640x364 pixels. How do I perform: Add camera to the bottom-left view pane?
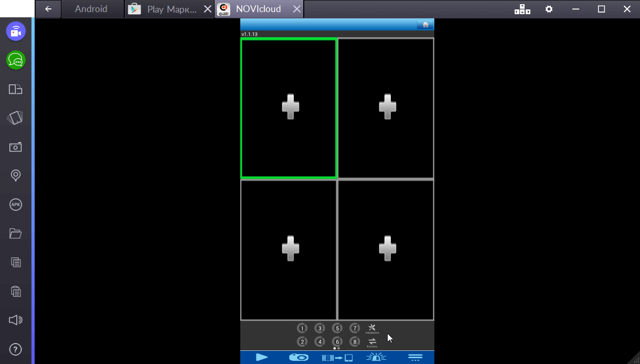(x=290, y=249)
